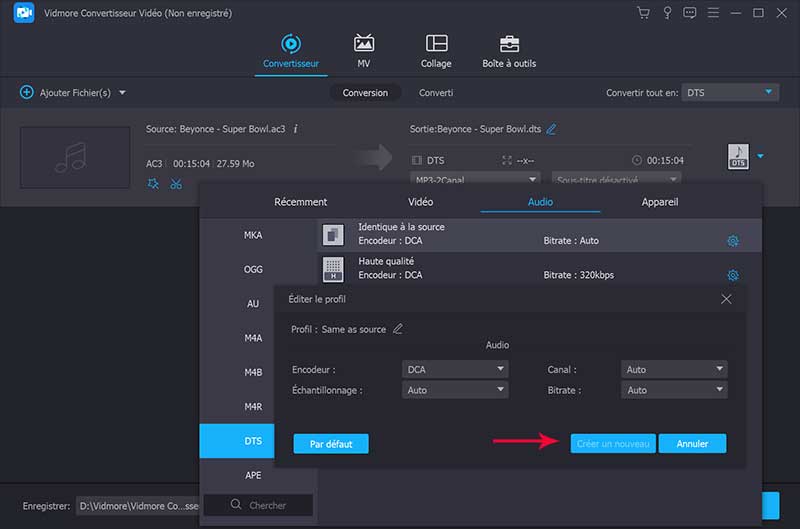
Task: Open the Convertisseur section
Action: tap(290, 51)
